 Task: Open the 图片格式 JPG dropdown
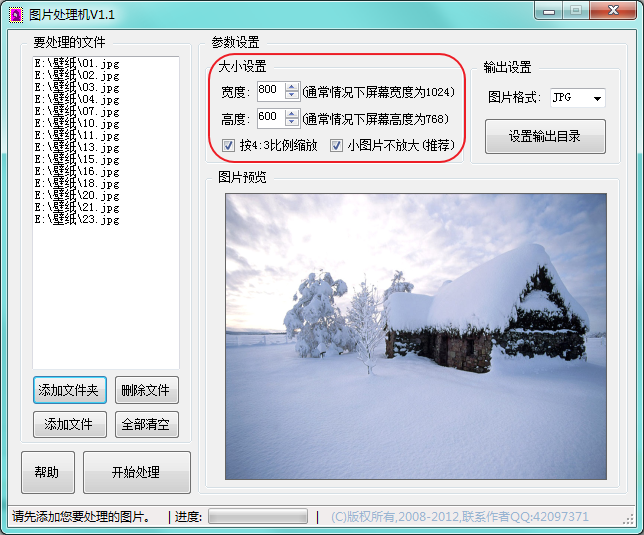click(x=577, y=98)
